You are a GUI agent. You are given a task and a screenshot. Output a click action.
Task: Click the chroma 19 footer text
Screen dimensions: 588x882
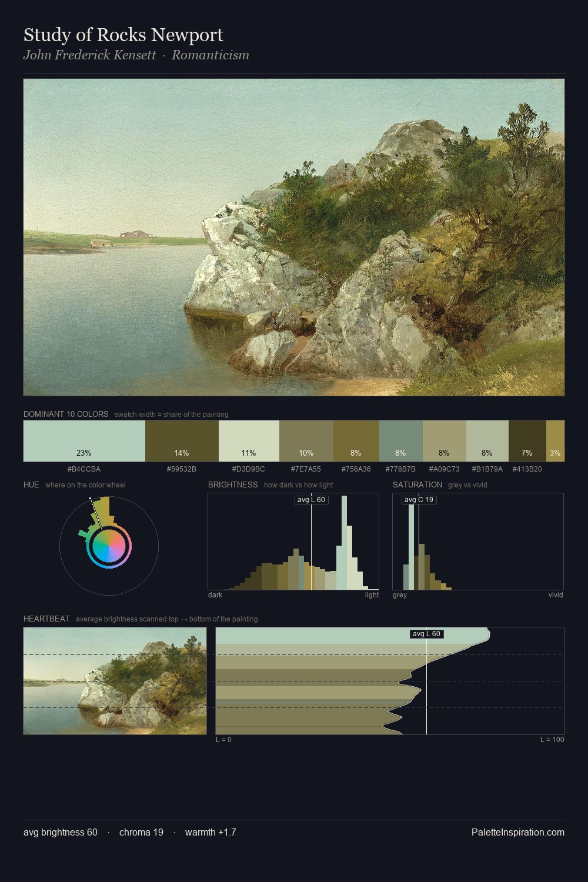coord(141,832)
